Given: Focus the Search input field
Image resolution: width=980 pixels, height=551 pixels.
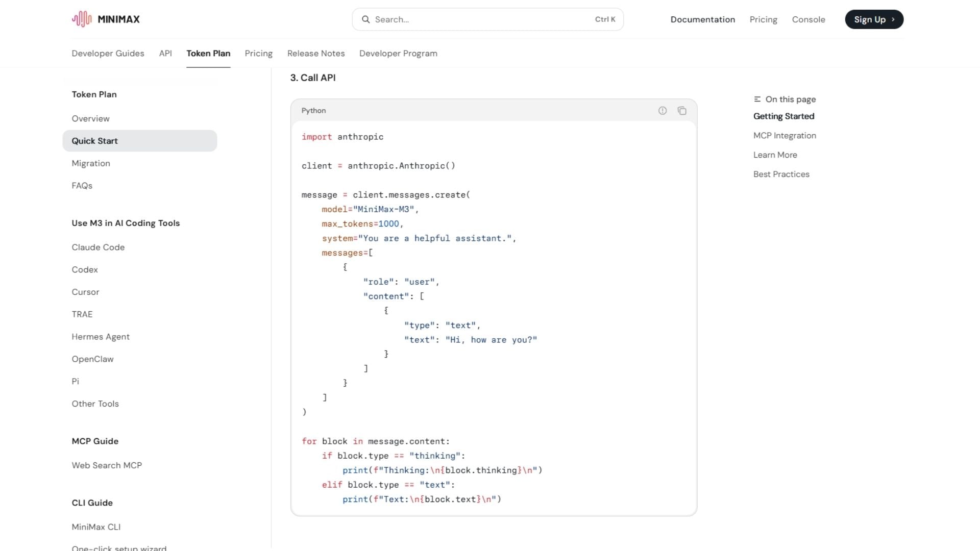Looking at the screenshot, I should (487, 19).
